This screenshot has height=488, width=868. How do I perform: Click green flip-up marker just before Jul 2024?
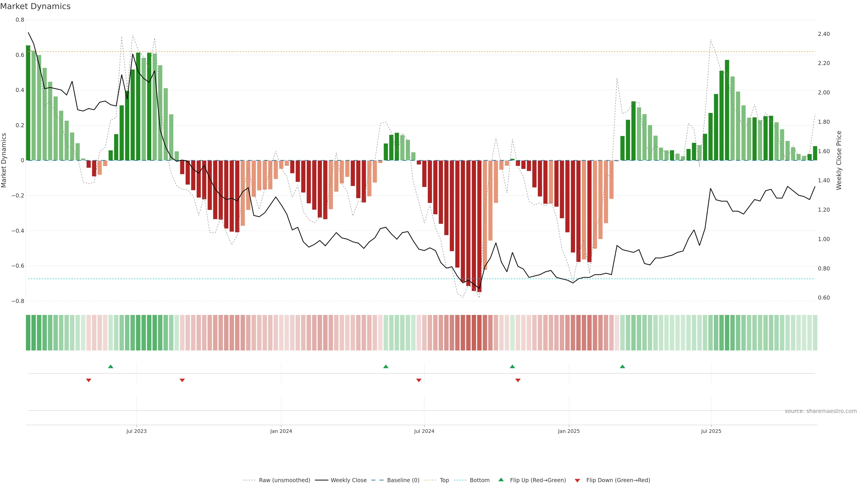[x=386, y=366]
